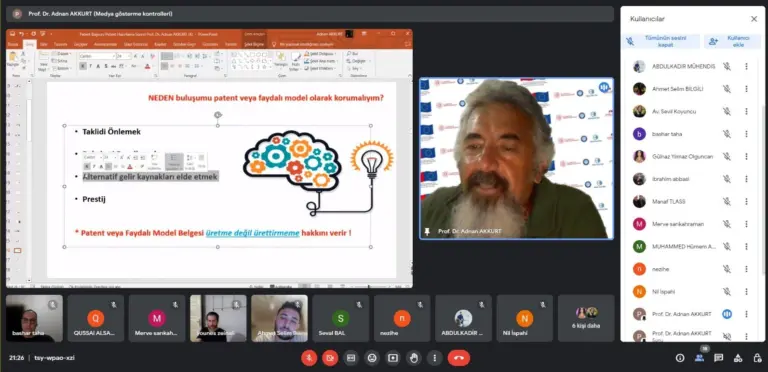768x372 pixels.
Task: Toggle your camera in the call bar
Action: [330, 358]
